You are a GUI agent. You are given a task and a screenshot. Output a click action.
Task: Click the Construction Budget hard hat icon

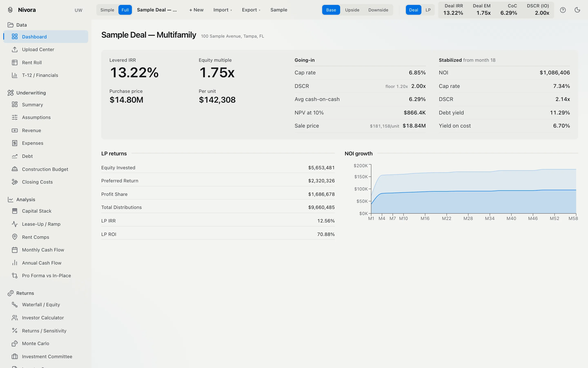coord(14,169)
